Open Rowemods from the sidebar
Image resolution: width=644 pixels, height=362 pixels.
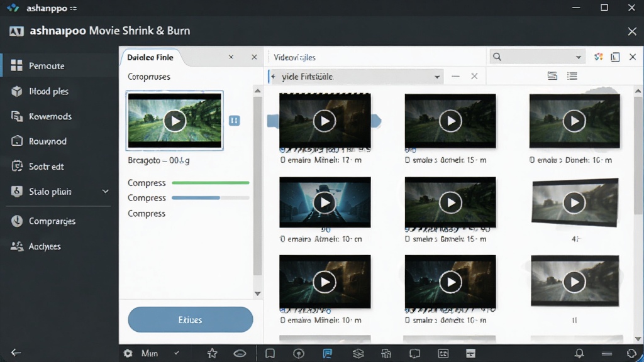pyautogui.click(x=50, y=116)
